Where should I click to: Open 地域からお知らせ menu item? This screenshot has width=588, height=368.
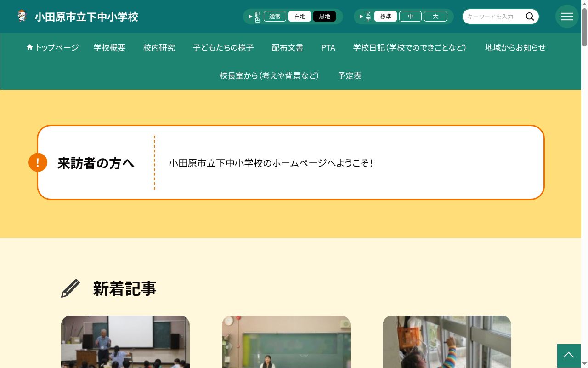click(x=515, y=47)
